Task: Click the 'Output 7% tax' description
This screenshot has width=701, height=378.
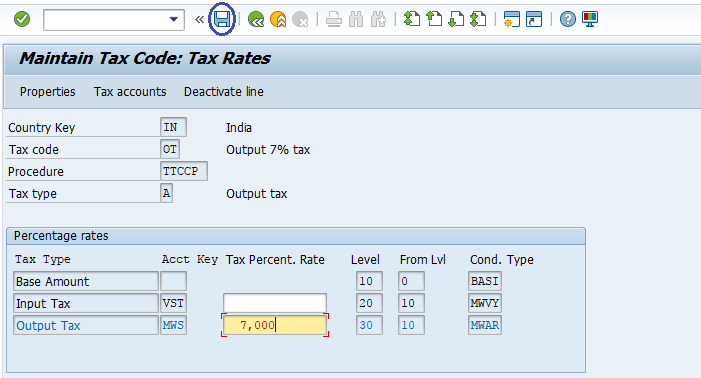Action: (268, 150)
